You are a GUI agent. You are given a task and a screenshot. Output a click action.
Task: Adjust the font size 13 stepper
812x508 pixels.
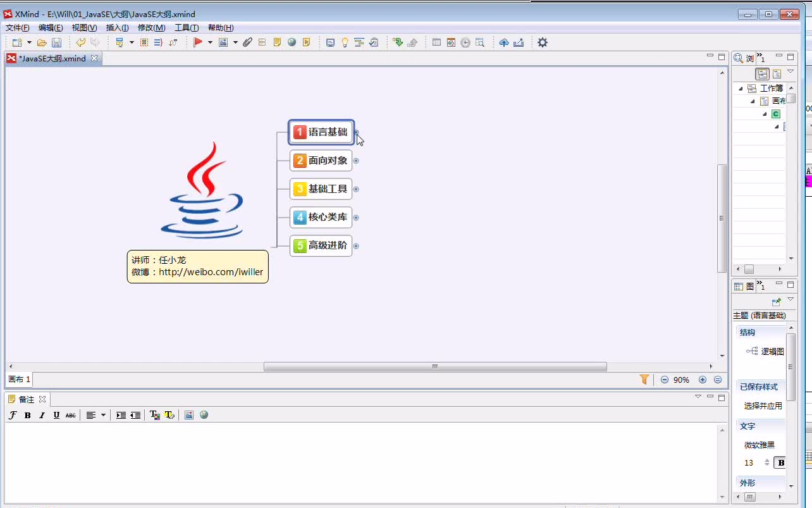point(766,462)
